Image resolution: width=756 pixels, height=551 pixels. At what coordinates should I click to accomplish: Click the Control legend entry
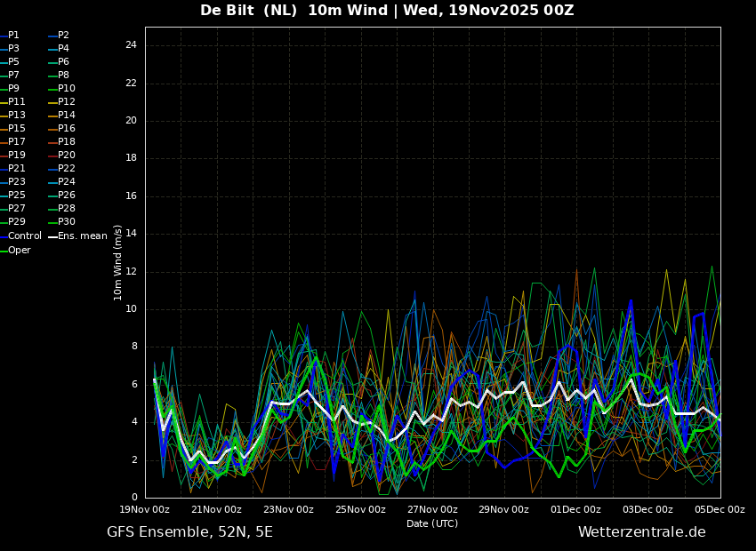(x=20, y=236)
